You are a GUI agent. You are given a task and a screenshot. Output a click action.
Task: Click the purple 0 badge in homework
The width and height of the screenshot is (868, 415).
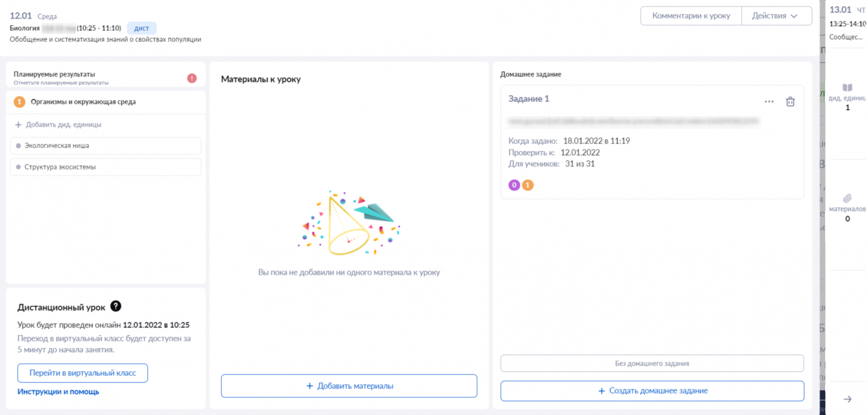coord(514,185)
